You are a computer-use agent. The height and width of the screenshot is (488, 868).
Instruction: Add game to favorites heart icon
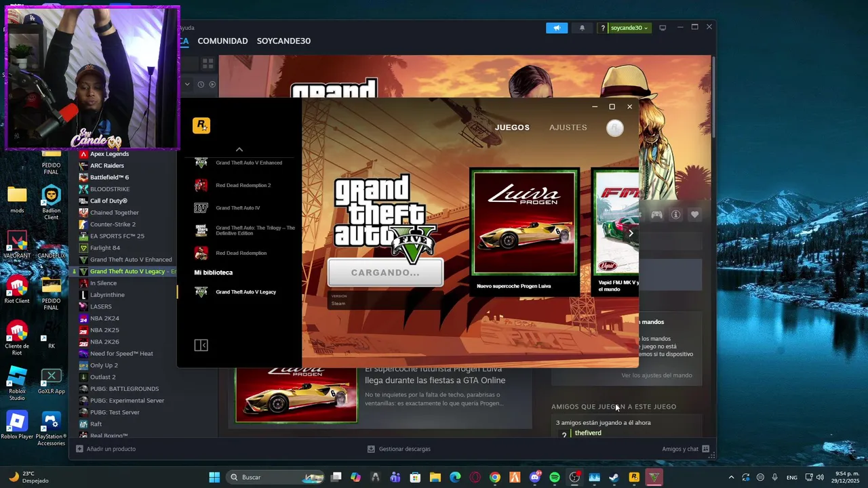[x=694, y=215]
